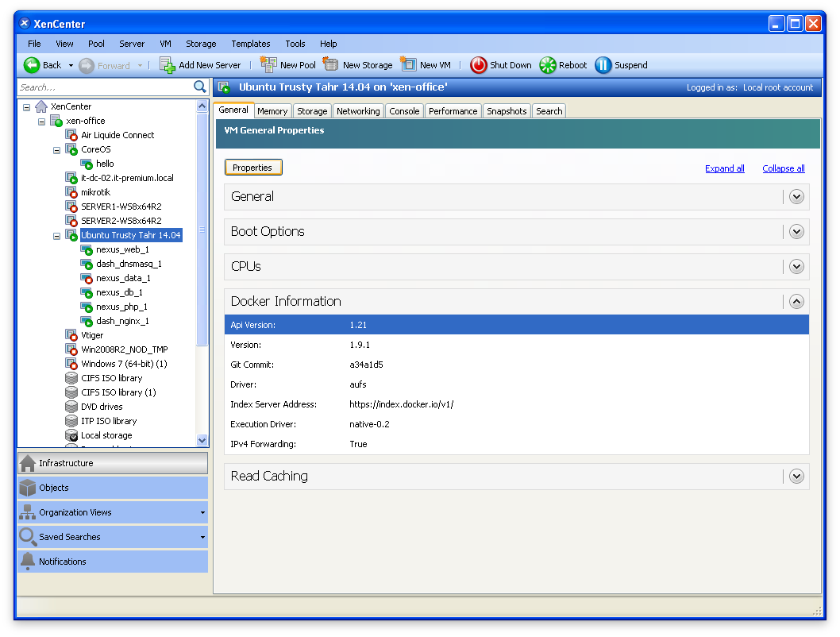
Task: Switch to the Snapshots tab
Action: [507, 111]
